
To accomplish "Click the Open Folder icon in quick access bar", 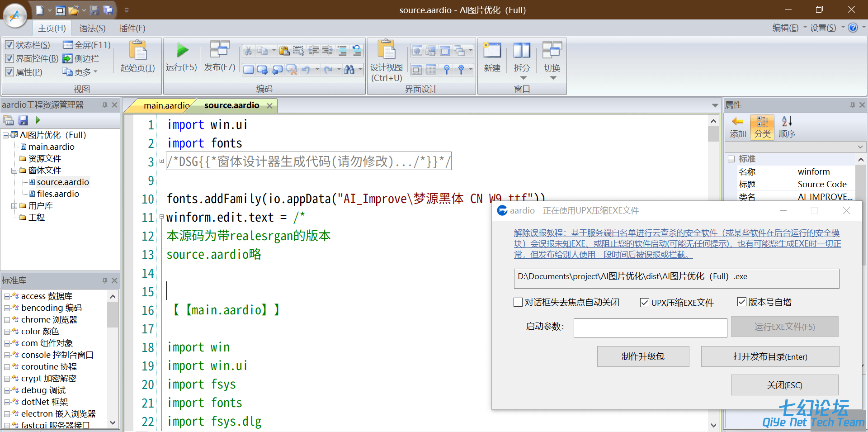I will 74,10.
